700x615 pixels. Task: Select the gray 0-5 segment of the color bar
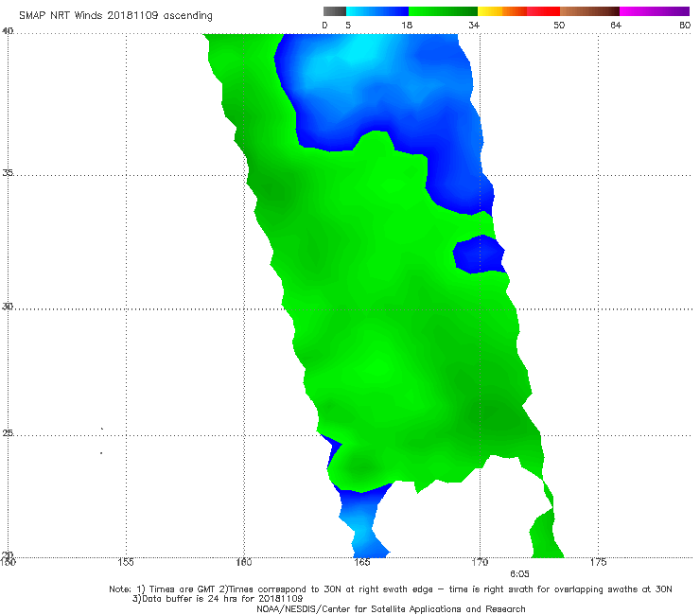(x=334, y=11)
